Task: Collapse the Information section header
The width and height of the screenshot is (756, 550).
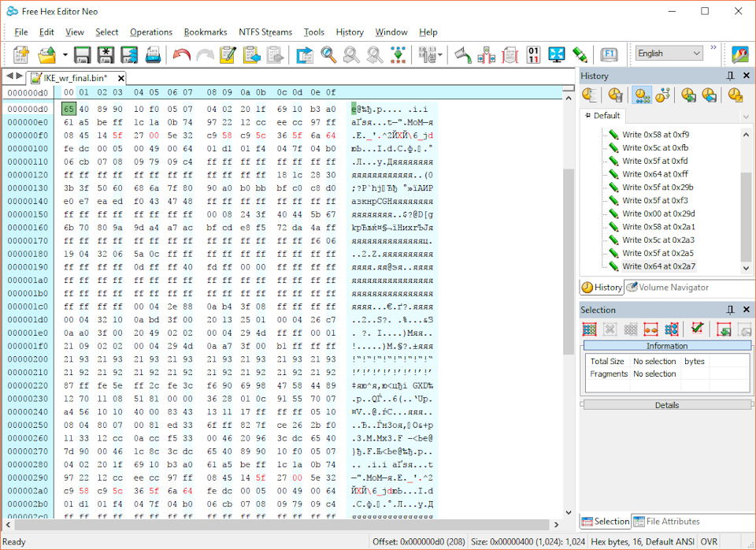Action: click(666, 346)
